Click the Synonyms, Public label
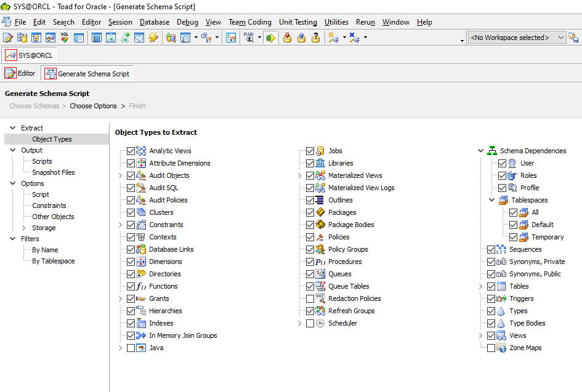Screen dimensions: 582x392 [x=535, y=274]
